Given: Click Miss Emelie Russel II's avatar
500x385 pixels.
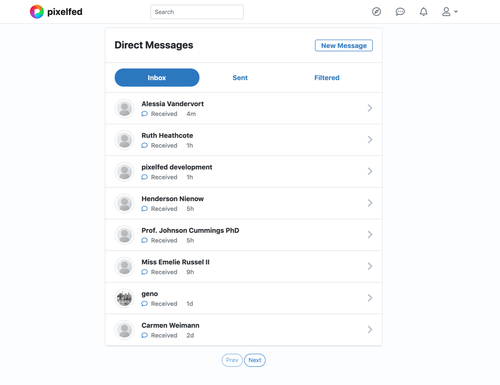Looking at the screenshot, I should click(124, 267).
